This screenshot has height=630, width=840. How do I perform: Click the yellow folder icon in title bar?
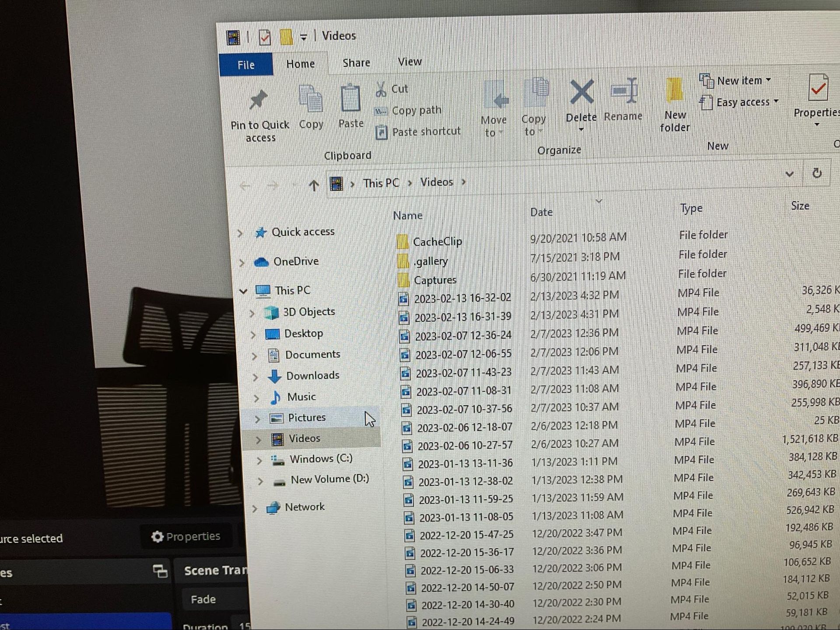coord(286,37)
